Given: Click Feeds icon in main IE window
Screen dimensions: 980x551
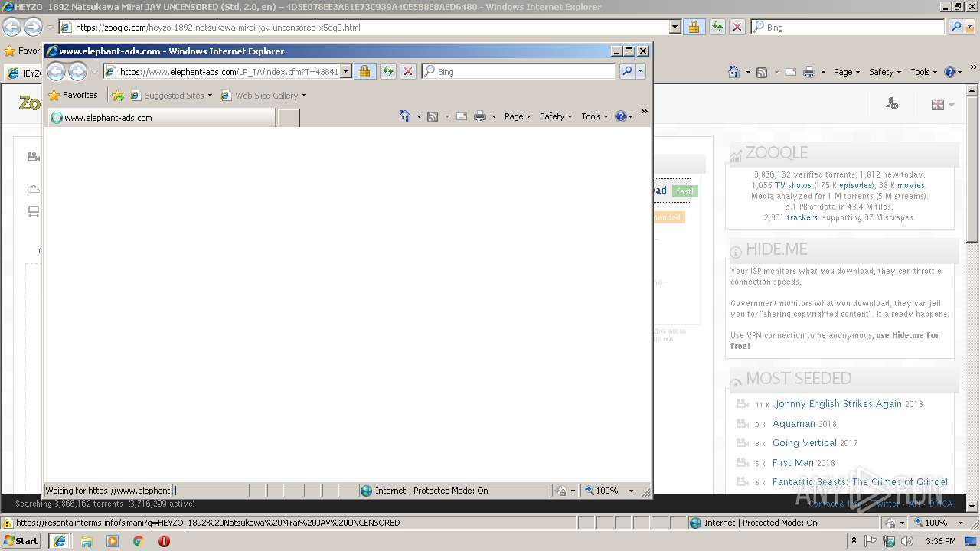Looking at the screenshot, I should coord(762,72).
